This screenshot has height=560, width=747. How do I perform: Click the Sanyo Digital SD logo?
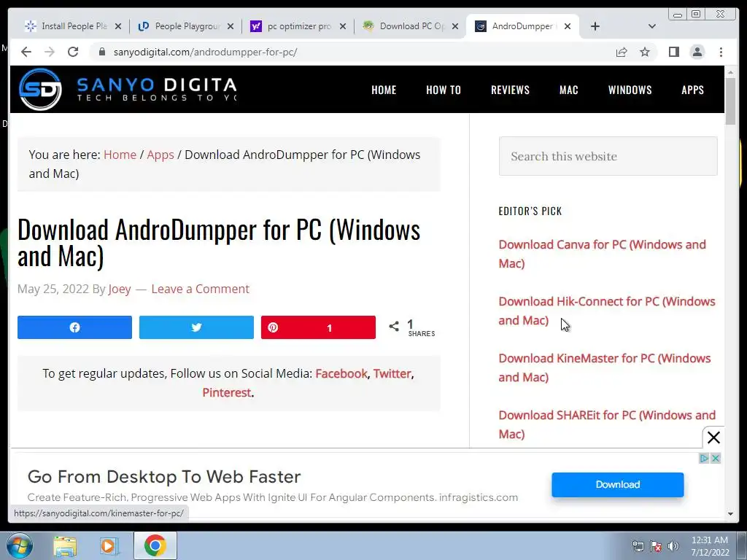pyautogui.click(x=40, y=90)
